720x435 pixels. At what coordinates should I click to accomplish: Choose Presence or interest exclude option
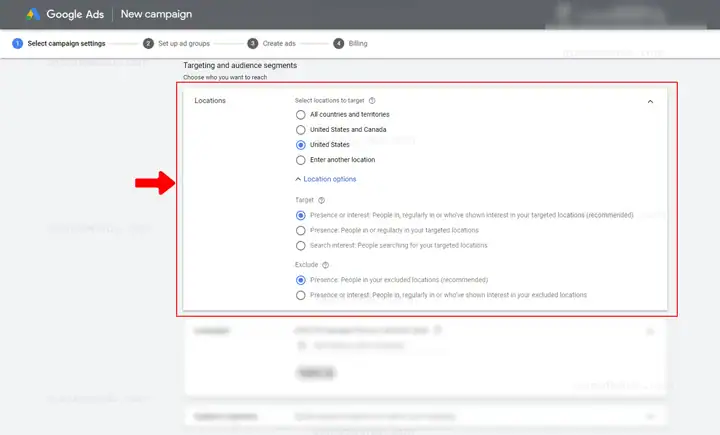[x=300, y=295]
